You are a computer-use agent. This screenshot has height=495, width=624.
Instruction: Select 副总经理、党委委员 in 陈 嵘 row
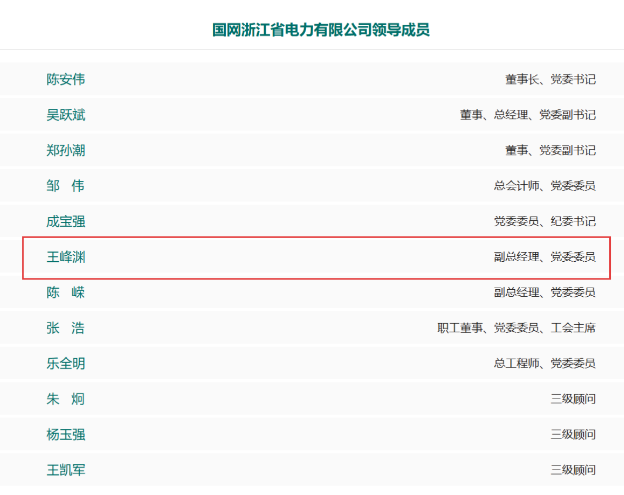[x=545, y=292]
